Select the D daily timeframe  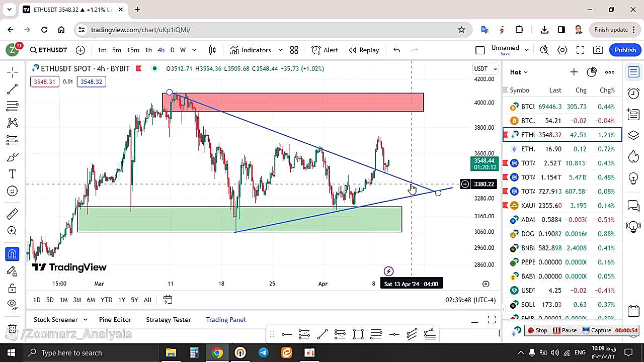(172, 50)
